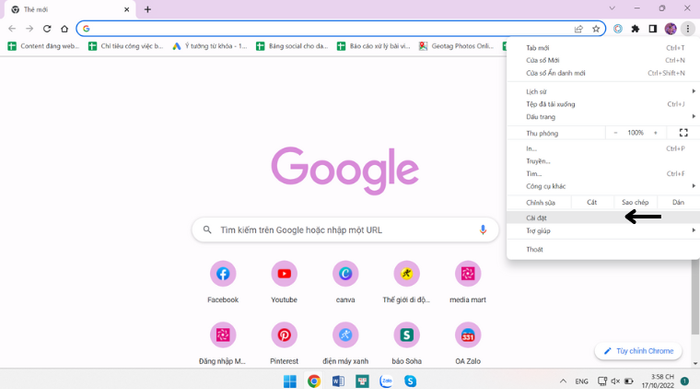Viewport: 700px width, 389px height.
Task: Click the Tùy chỉnh Chrome button
Action: click(x=638, y=351)
